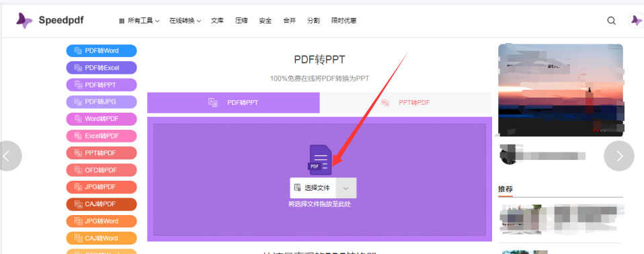Click the 将选择文件拖放至此处 hint text
Viewport: 644px width, 254px height.
320,204
